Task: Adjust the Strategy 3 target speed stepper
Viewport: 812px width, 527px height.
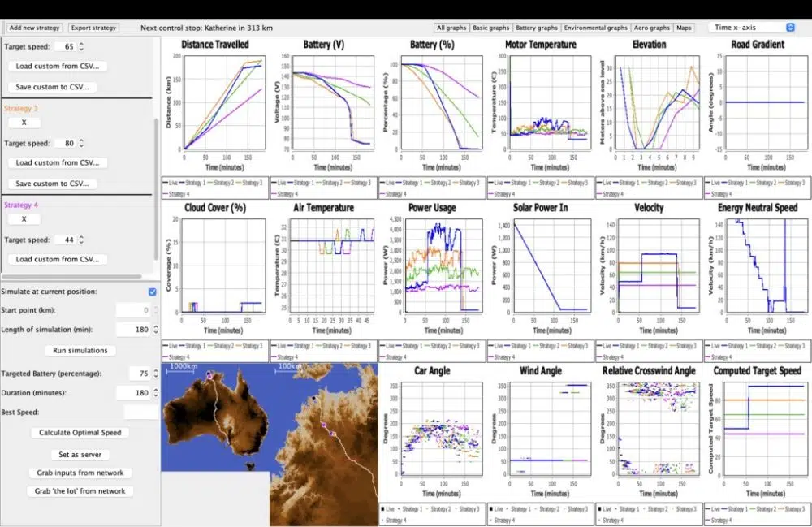Action: (x=80, y=144)
